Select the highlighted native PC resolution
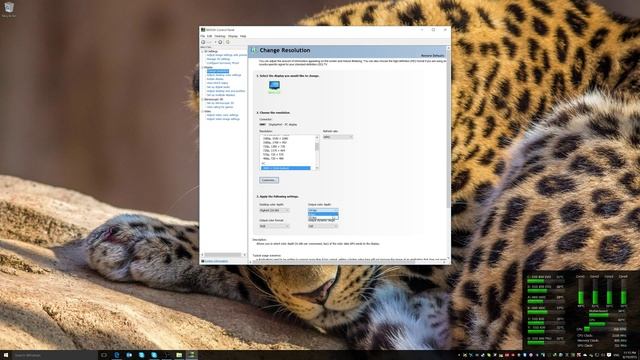Image resolution: width=640 pixels, height=360 pixels. 286,168
